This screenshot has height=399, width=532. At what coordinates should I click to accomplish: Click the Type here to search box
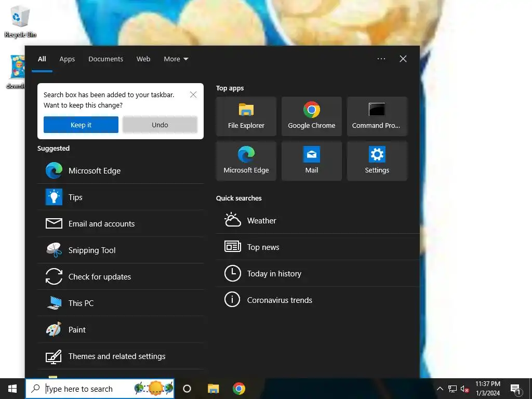coord(100,389)
